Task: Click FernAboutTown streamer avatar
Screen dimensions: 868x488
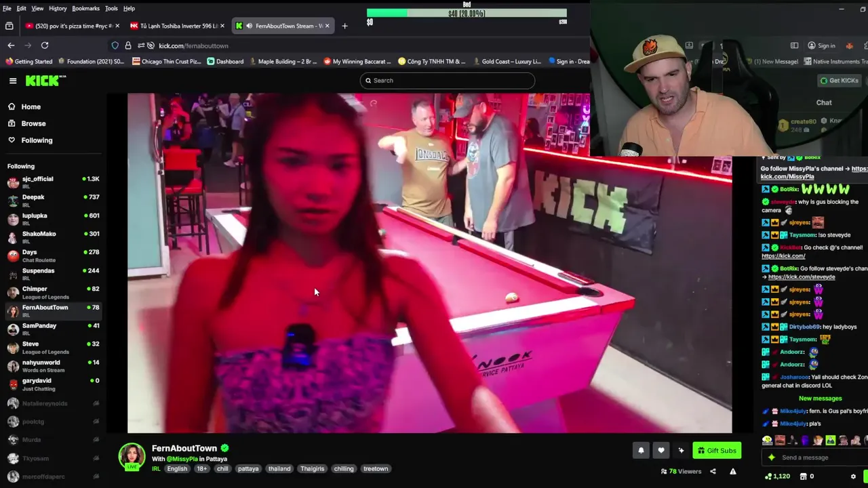Action: tap(132, 457)
